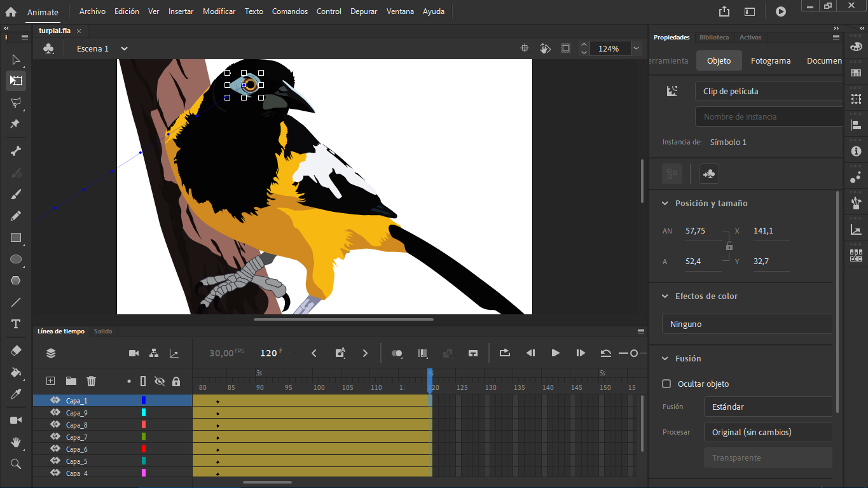This screenshot has height=488, width=868.
Task: Select the Lasso tool
Action: click(x=16, y=102)
